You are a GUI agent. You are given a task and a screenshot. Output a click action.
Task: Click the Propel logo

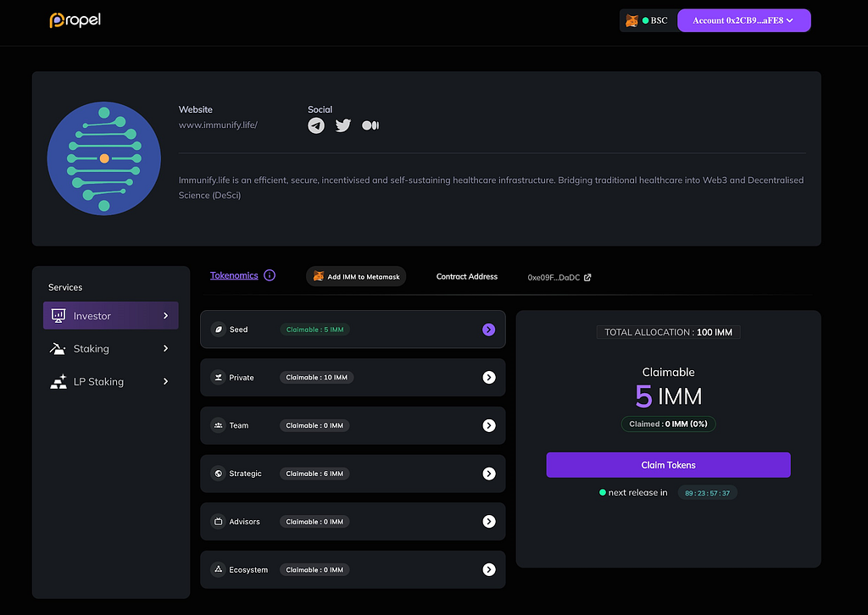point(75,20)
